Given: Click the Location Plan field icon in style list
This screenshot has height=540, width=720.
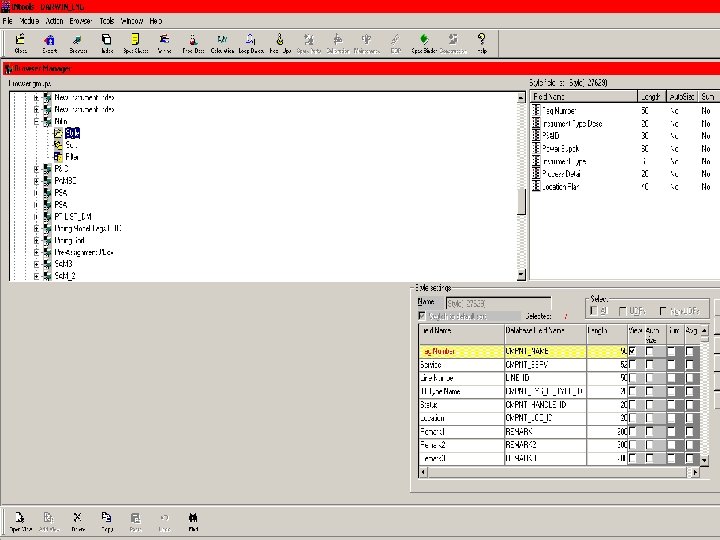Looking at the screenshot, I should [536, 186].
